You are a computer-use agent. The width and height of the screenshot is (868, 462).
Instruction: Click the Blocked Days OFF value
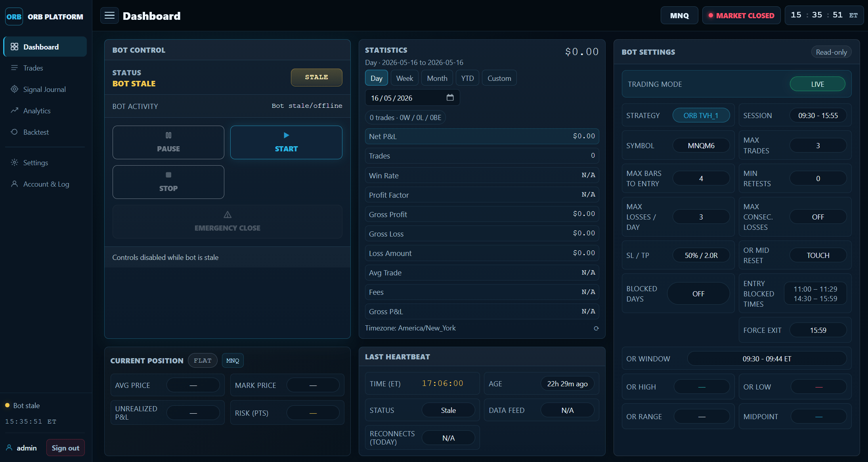[698, 294]
